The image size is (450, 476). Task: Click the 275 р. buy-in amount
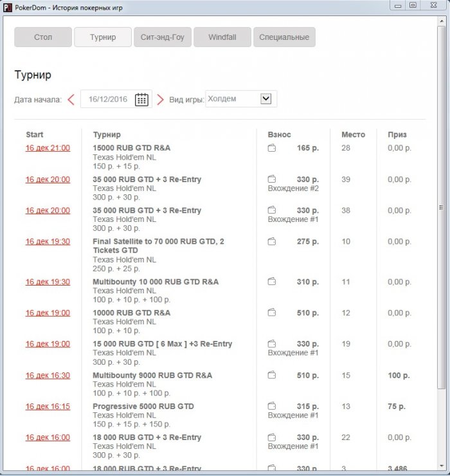(308, 242)
